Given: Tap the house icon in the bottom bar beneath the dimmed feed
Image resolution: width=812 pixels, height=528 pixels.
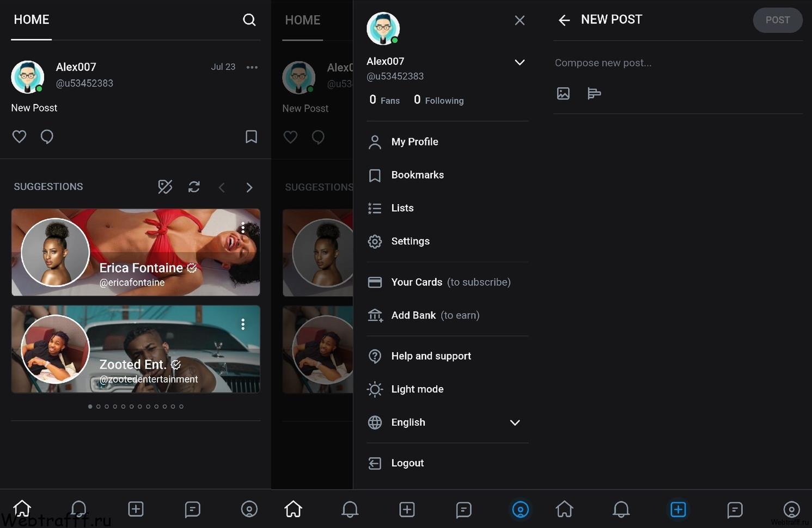Looking at the screenshot, I should pos(293,509).
